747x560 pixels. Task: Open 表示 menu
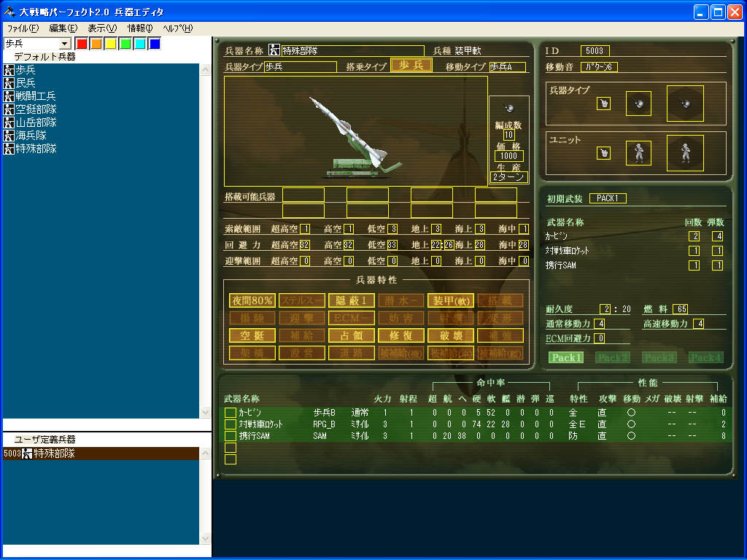(x=102, y=28)
